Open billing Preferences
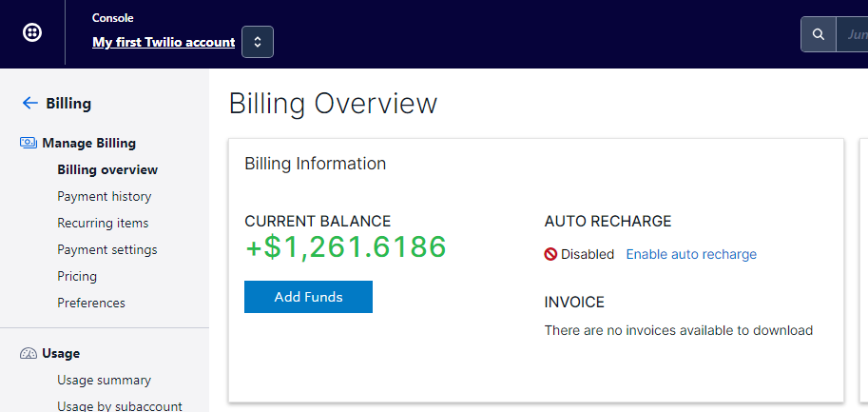Screen dimensions: 868x412 tap(91, 303)
